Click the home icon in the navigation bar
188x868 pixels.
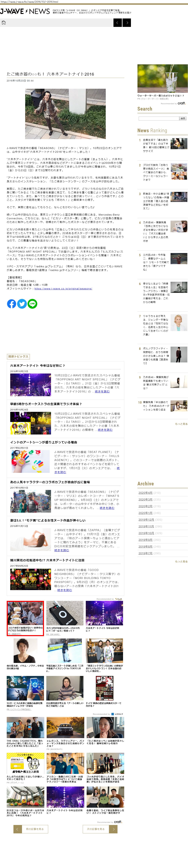tap(4, 23)
